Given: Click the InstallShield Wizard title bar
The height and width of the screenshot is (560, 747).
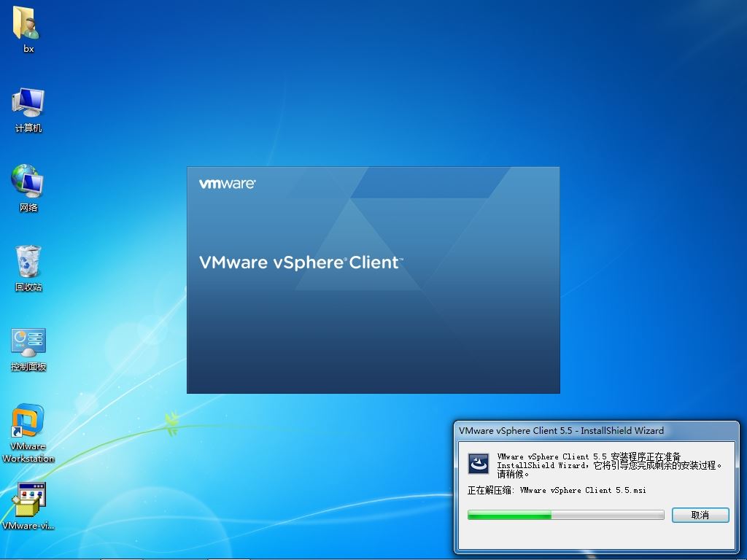Looking at the screenshot, I should click(x=595, y=430).
